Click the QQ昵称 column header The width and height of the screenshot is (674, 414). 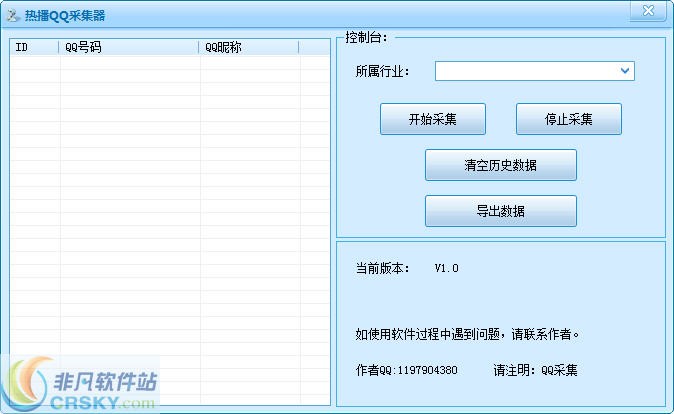(x=249, y=47)
